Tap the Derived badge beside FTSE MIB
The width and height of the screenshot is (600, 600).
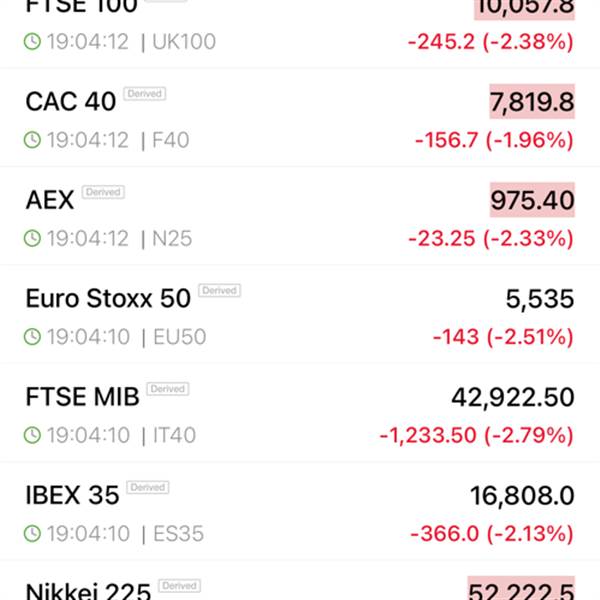(168, 389)
